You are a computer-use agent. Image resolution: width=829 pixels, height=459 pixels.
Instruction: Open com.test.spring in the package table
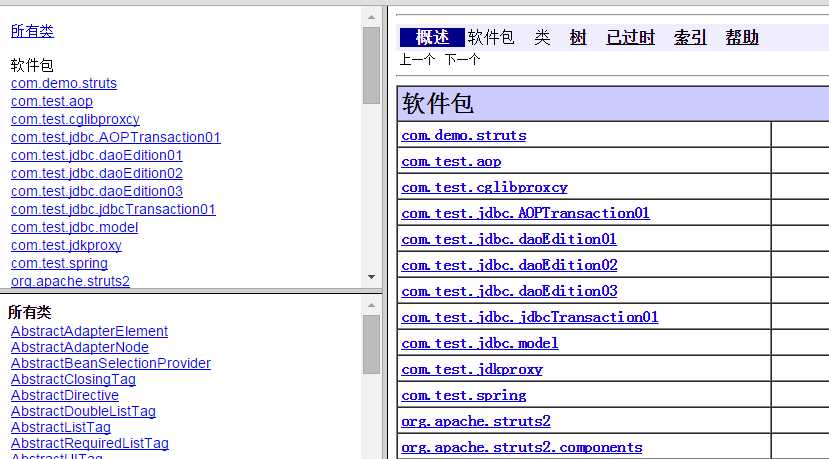point(464,395)
